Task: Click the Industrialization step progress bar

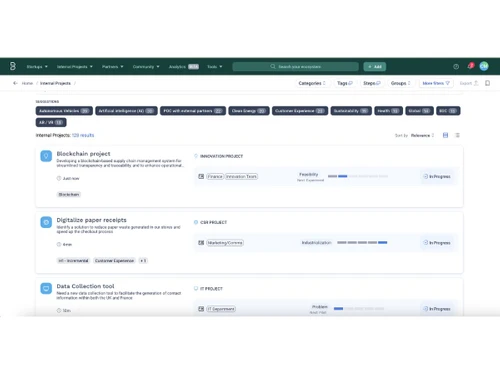Action: click(x=362, y=242)
